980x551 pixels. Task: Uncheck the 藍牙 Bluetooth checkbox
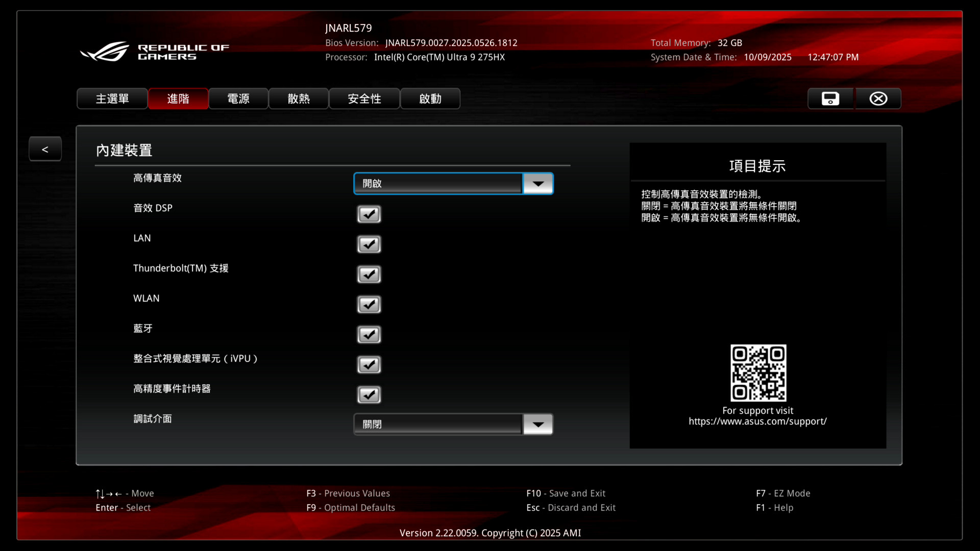click(369, 335)
